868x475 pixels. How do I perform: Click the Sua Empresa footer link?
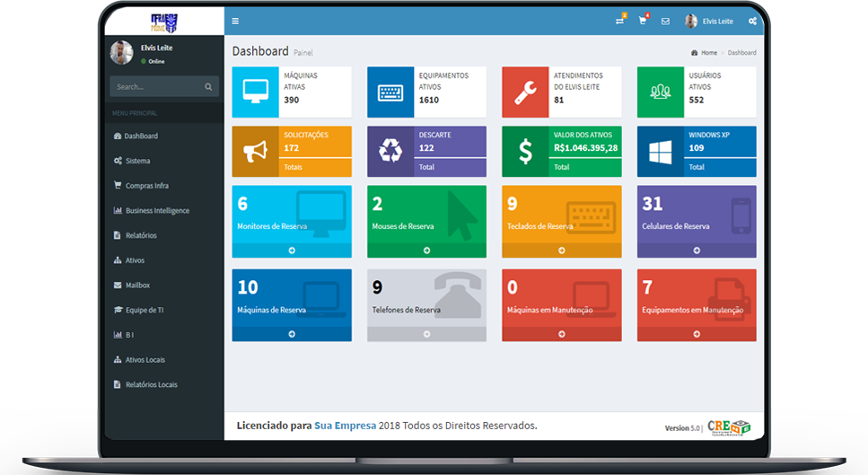click(345, 426)
